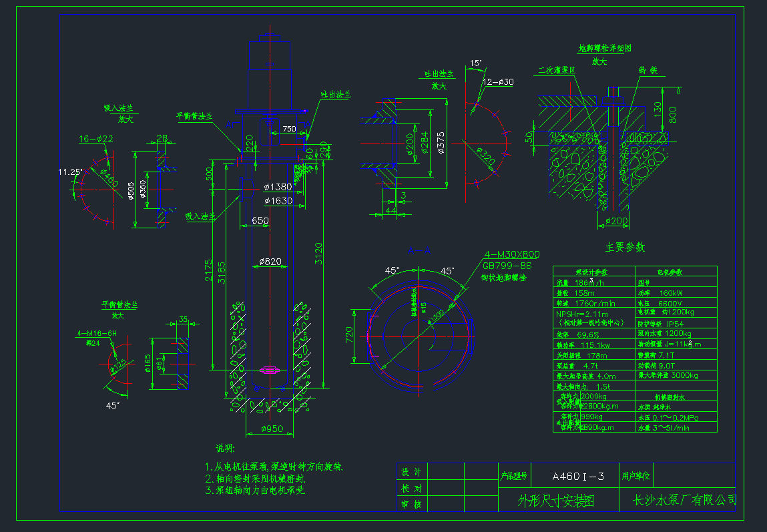Select the ø1380 diameter dimension text

click(278, 187)
